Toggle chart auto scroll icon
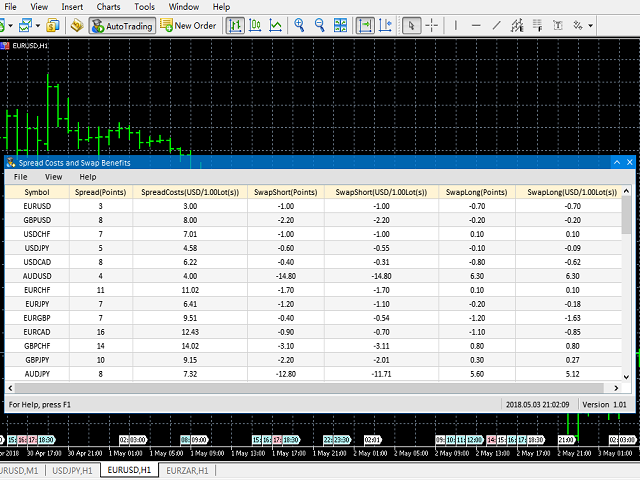The width and height of the screenshot is (640, 480). coord(366,26)
